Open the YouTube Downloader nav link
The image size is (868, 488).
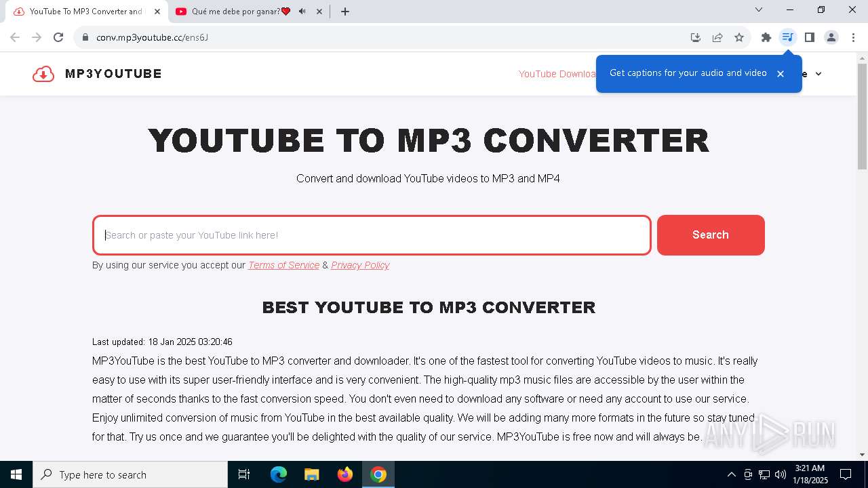[557, 74]
